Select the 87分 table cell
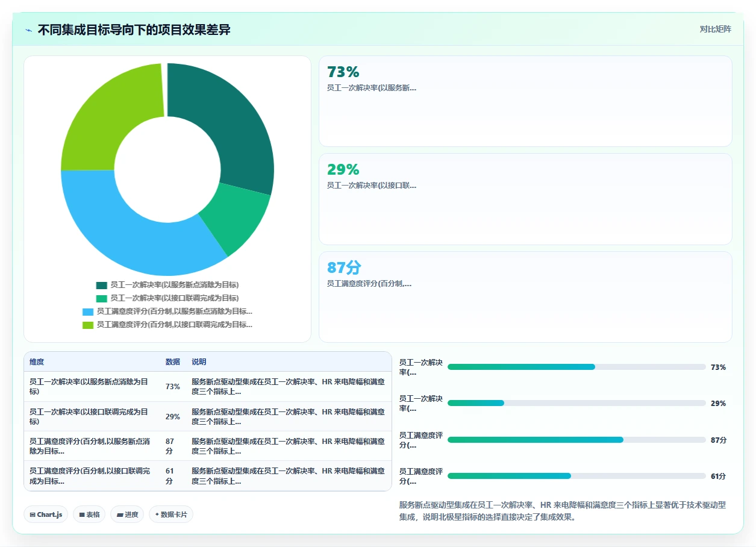Viewport: 756px width, 547px height. pyautogui.click(x=173, y=446)
